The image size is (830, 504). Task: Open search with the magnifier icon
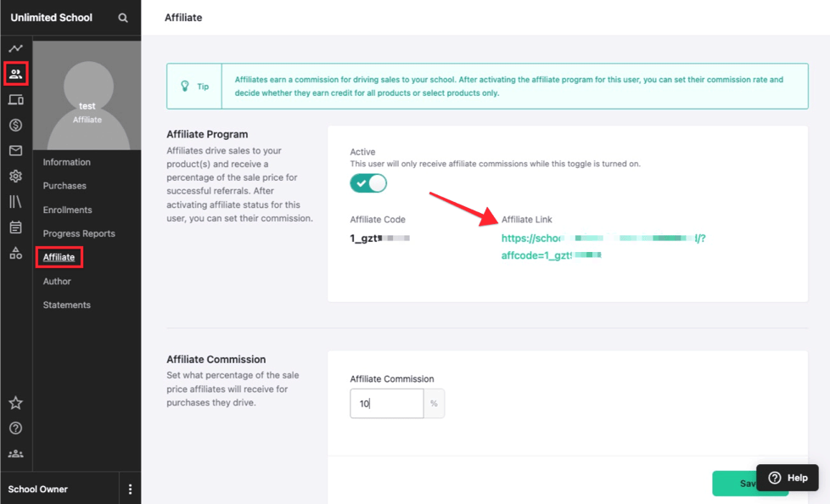click(x=123, y=16)
